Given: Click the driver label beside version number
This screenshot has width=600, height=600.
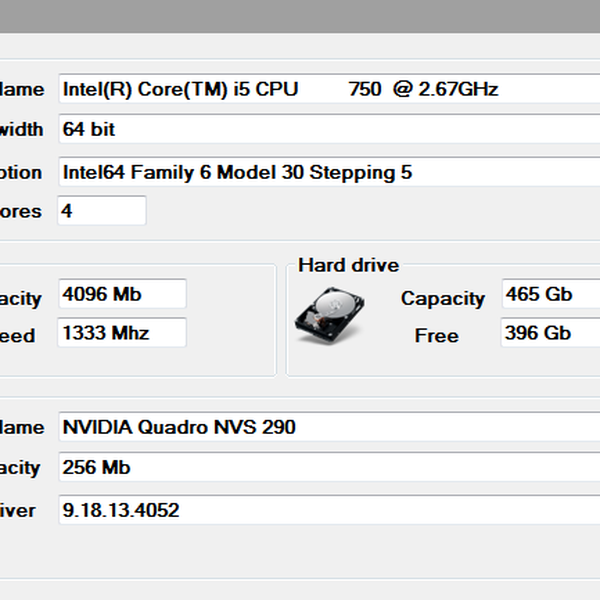Looking at the screenshot, I should [18, 511].
